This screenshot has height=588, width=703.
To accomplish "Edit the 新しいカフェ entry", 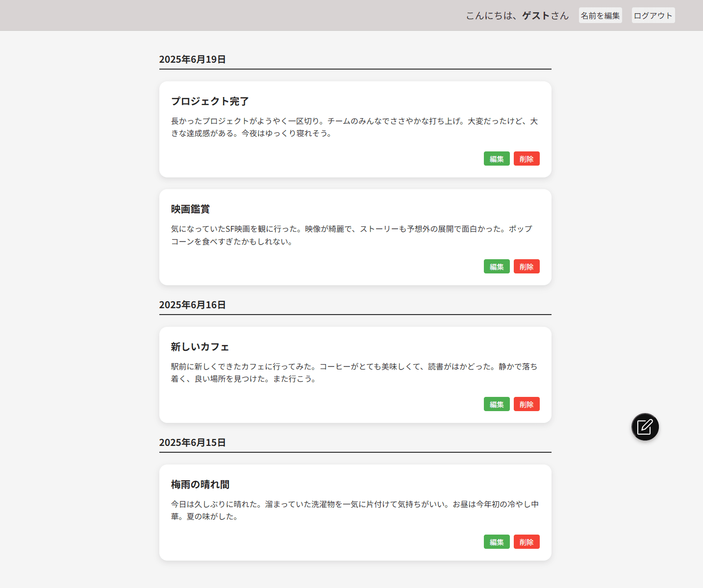I will [496, 404].
